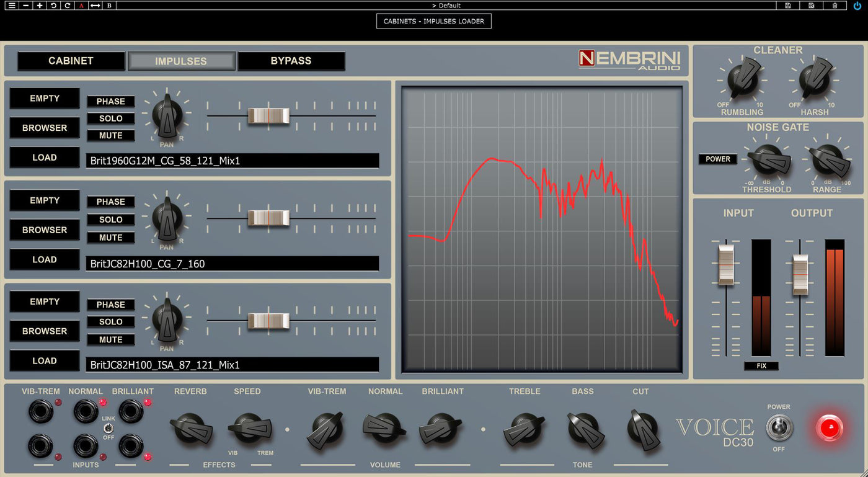Click the level slider of Brit1960G12M slot
The image size is (868, 477).
pos(268,115)
